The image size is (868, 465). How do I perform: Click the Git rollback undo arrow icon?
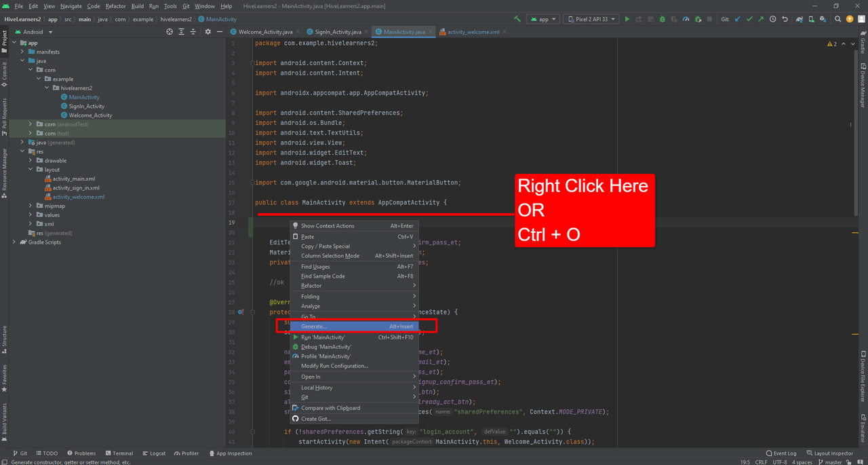click(x=785, y=19)
